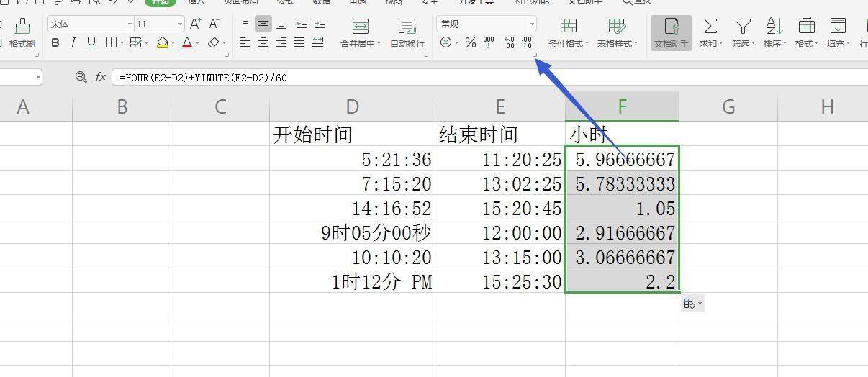Center text horizontally
Viewport: 868px width, 377px height.
[x=263, y=43]
